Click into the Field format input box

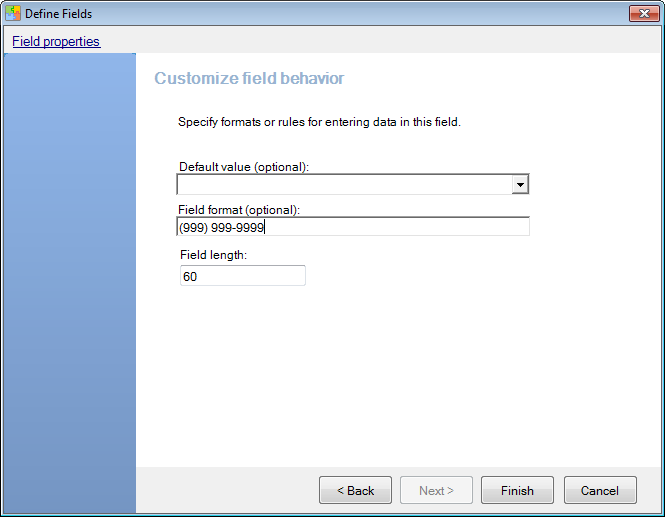pyautogui.click(x=353, y=227)
